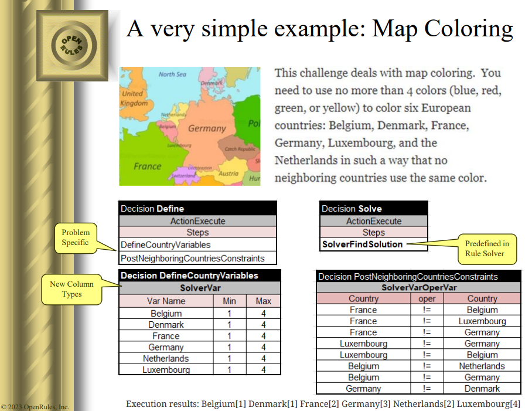Select the SolverVarOperVar header cell

[418, 288]
